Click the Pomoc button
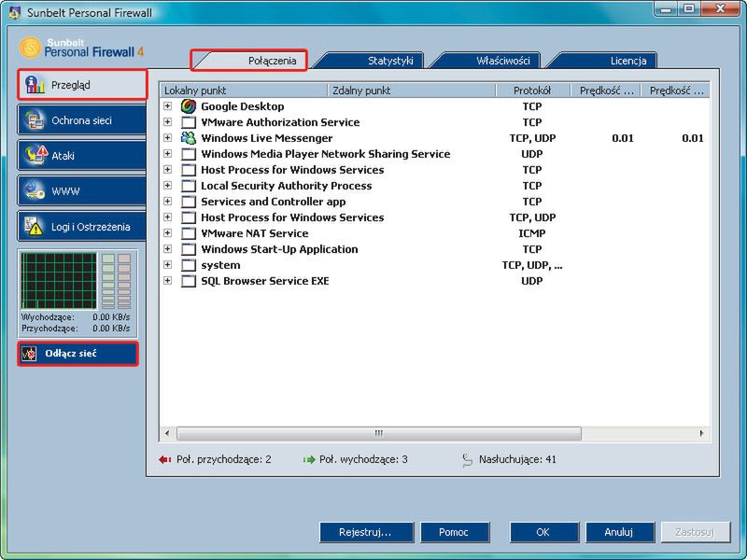This screenshot has width=747, height=560. (453, 532)
